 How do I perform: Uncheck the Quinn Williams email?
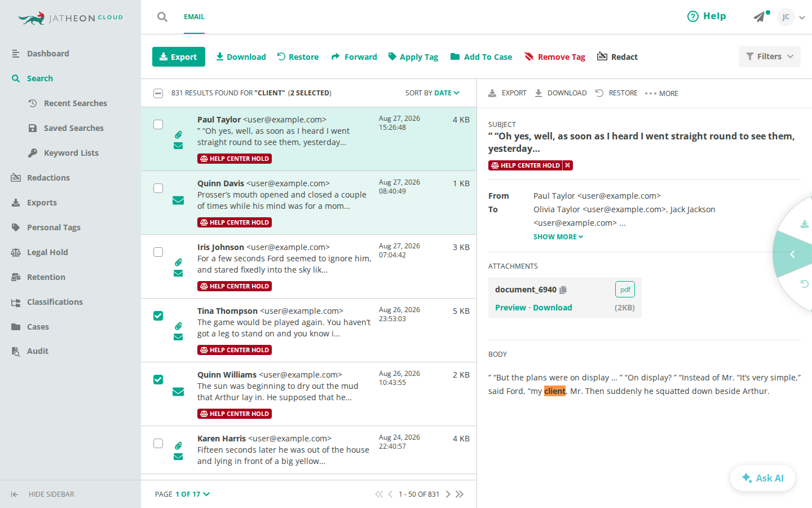point(158,379)
